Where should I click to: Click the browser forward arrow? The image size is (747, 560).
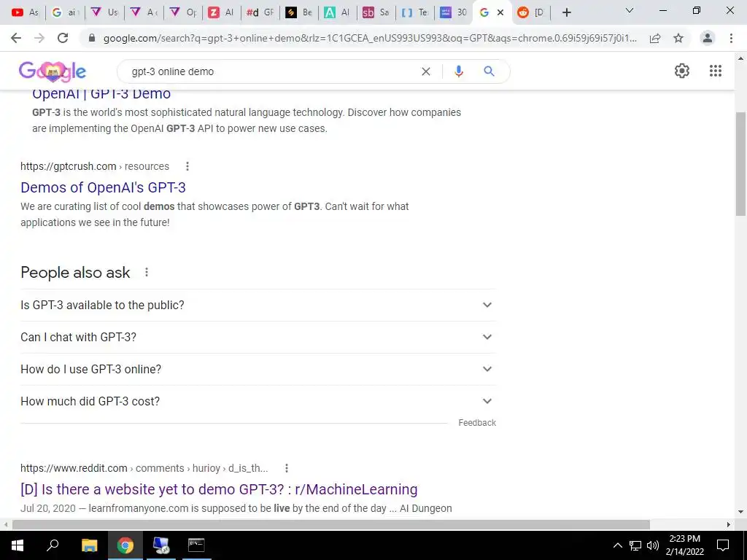pos(39,38)
